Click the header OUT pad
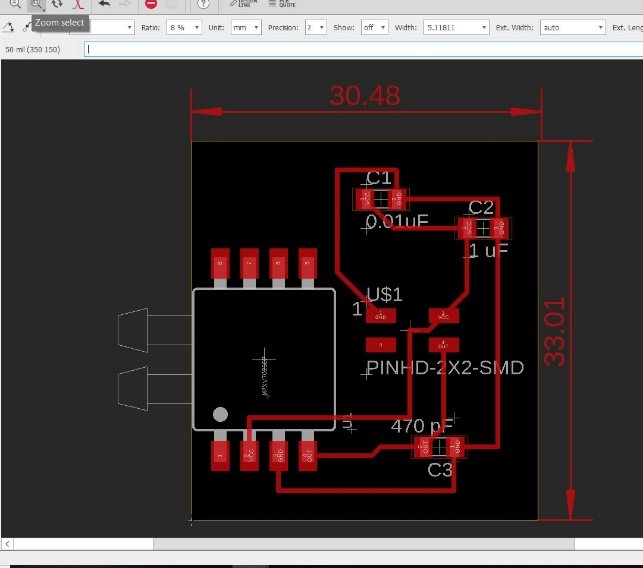 point(444,345)
